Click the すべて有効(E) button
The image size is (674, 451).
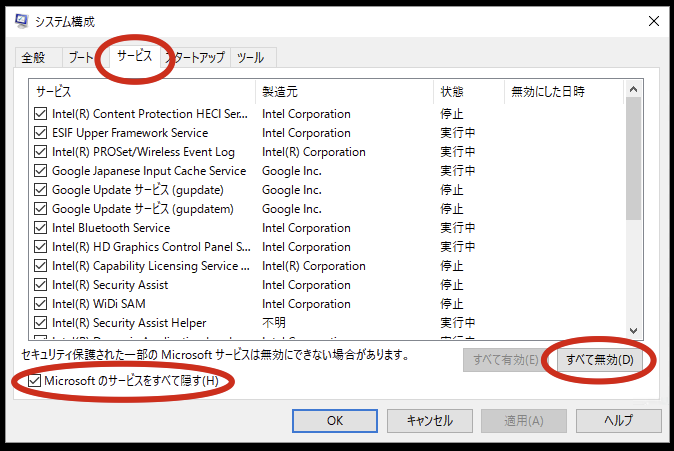(x=506, y=360)
